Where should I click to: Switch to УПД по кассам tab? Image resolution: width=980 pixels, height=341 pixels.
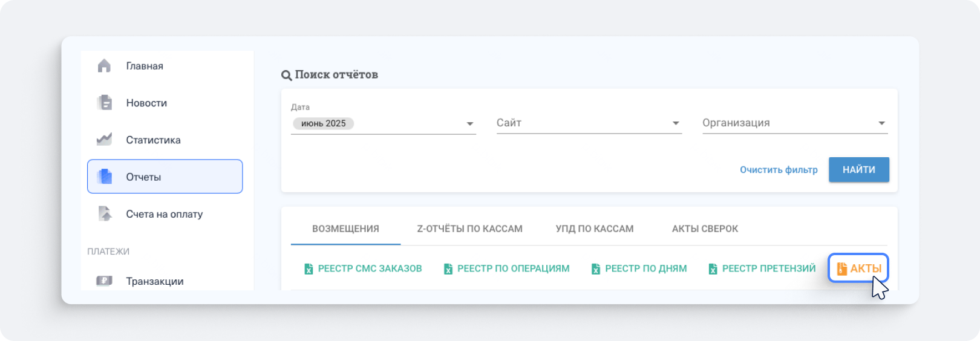(595, 229)
